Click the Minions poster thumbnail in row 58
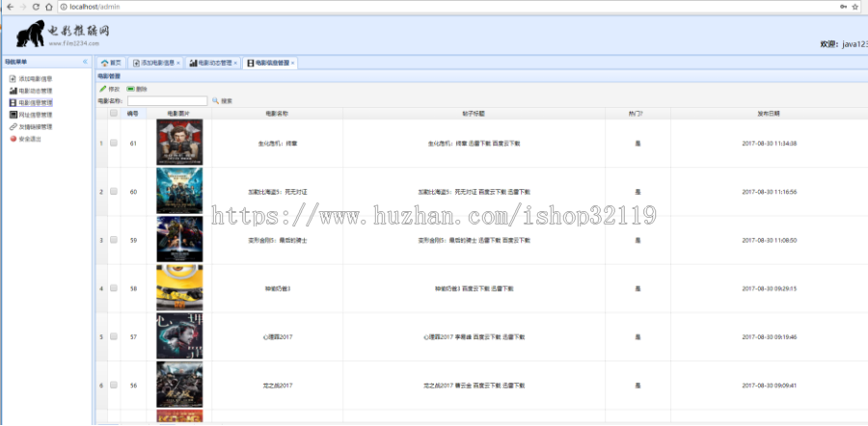 [x=179, y=287]
